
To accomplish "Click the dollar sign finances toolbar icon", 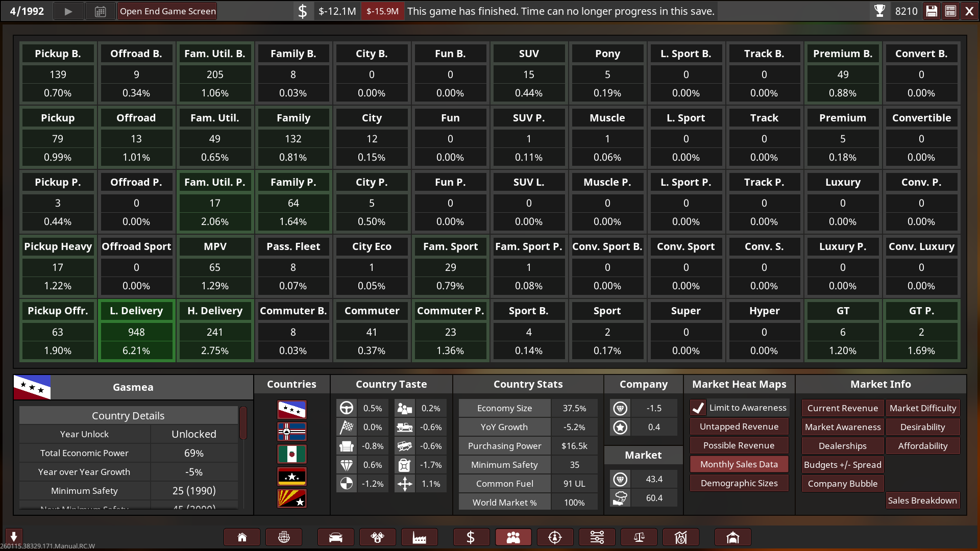I will pos(471,537).
